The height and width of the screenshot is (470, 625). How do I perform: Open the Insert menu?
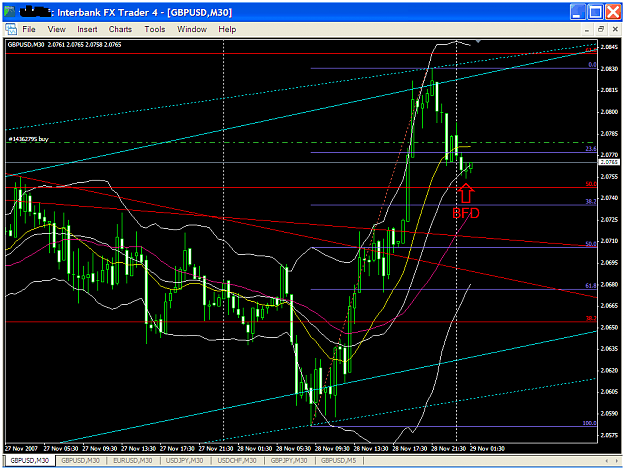(x=87, y=29)
